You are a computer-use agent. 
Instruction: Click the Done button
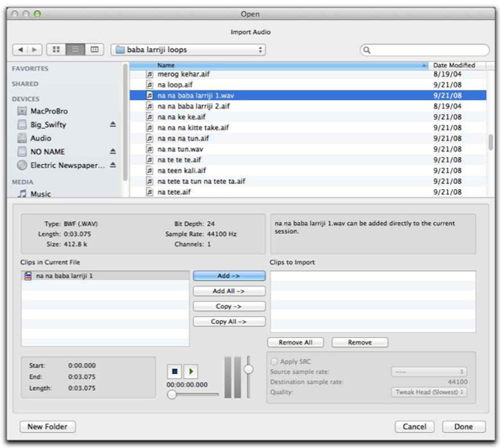(x=464, y=427)
